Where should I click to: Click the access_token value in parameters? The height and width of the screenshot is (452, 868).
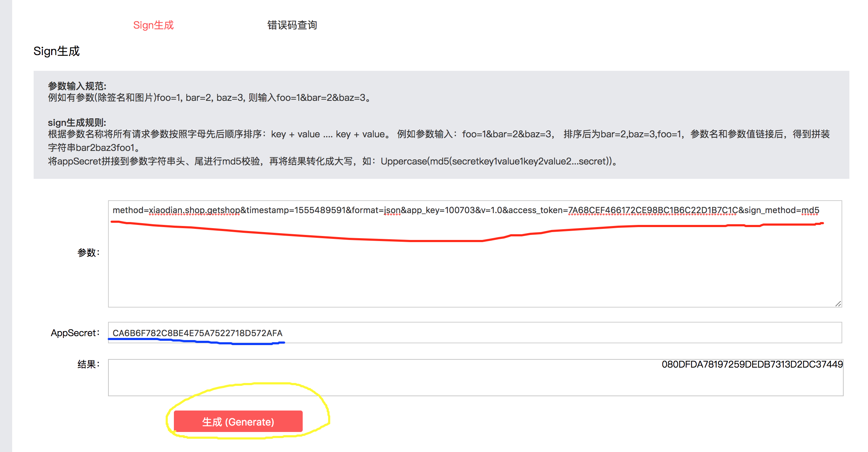(653, 210)
